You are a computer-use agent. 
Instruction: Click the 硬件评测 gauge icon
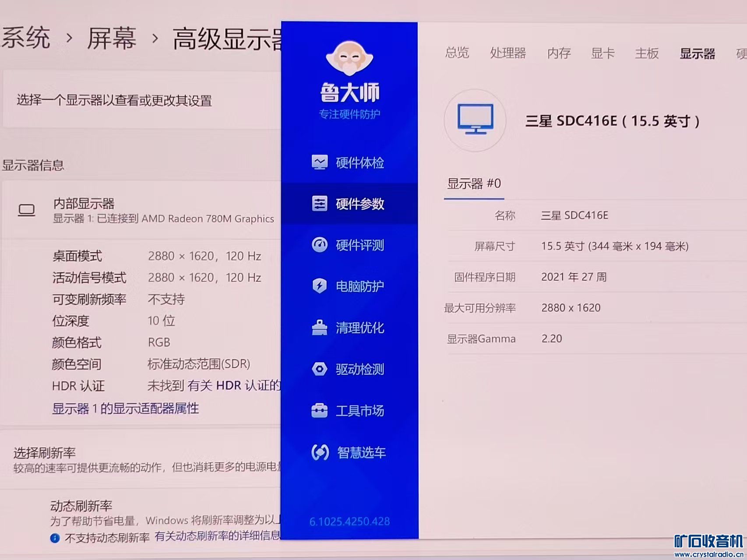pos(320,245)
